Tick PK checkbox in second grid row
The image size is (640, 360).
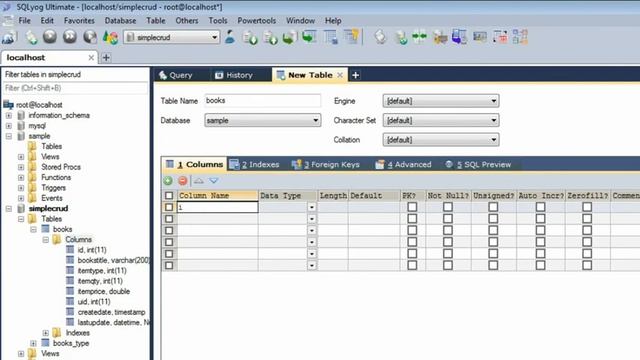(x=412, y=219)
